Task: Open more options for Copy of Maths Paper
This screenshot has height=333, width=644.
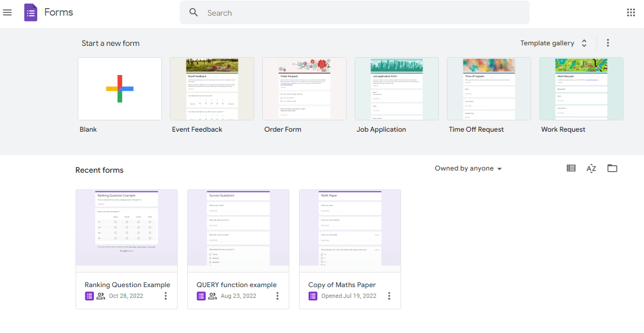Action: point(389,296)
